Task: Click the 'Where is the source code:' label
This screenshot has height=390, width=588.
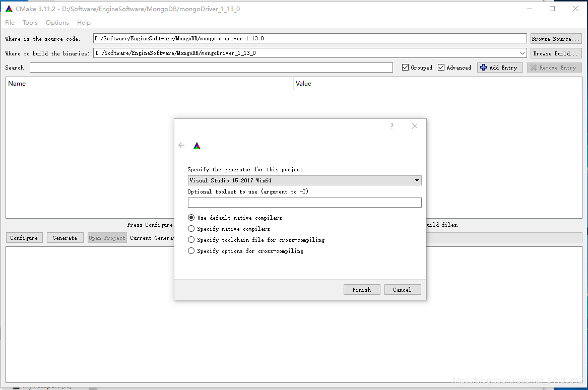Action: point(43,39)
